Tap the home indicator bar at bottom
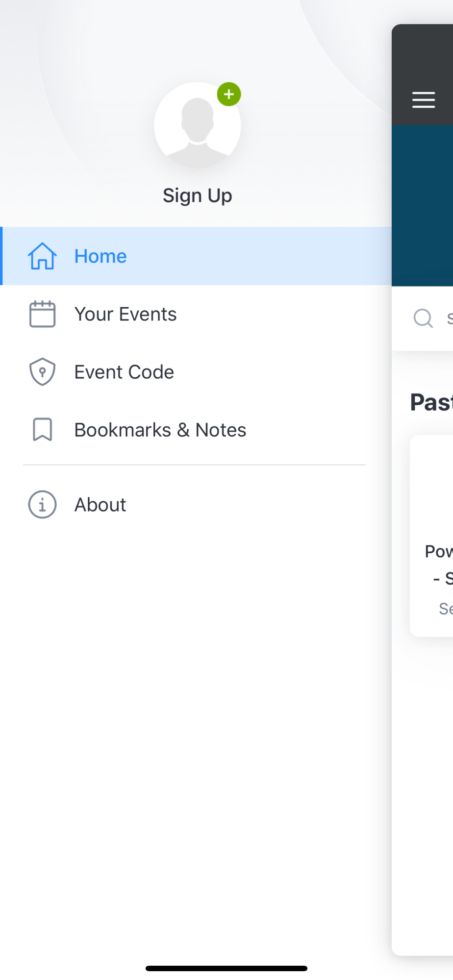The width and height of the screenshot is (453, 980). (226, 968)
